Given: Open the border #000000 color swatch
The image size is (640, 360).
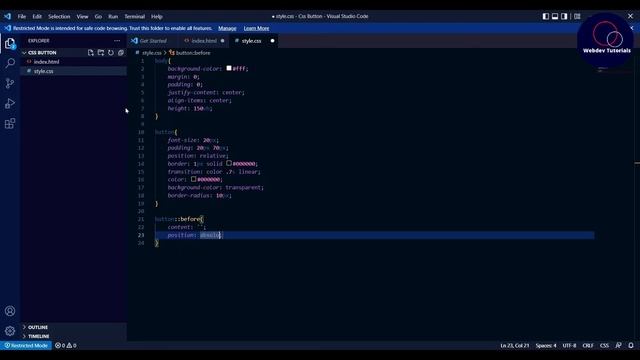Looking at the screenshot, I should click(229, 163).
